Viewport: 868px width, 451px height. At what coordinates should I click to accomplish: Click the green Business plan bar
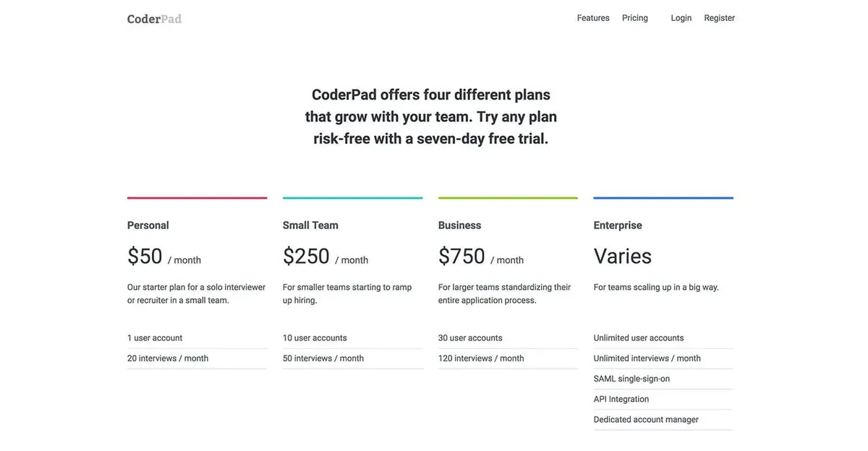click(508, 197)
